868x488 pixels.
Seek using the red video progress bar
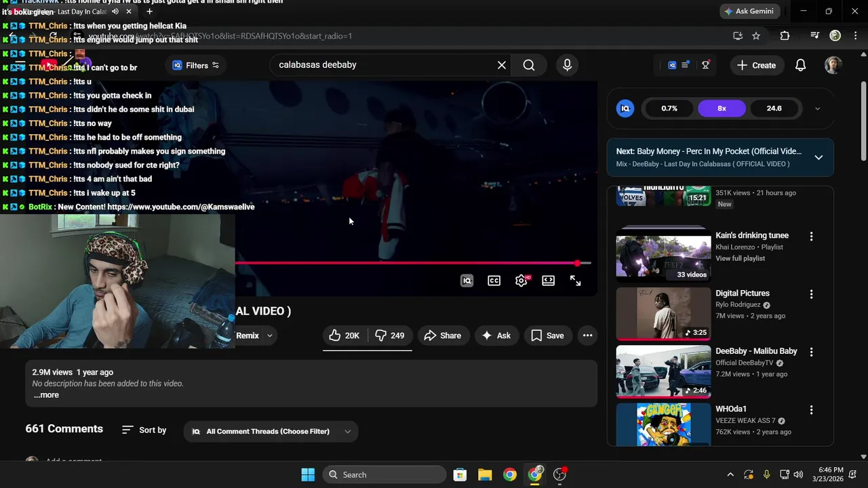[413, 263]
